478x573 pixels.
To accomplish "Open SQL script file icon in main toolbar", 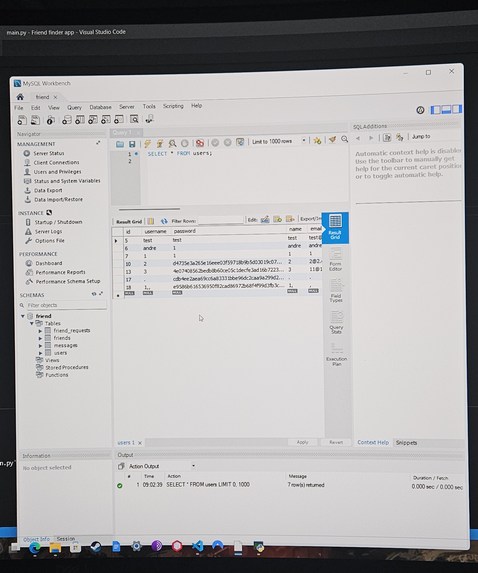I will pos(35,120).
